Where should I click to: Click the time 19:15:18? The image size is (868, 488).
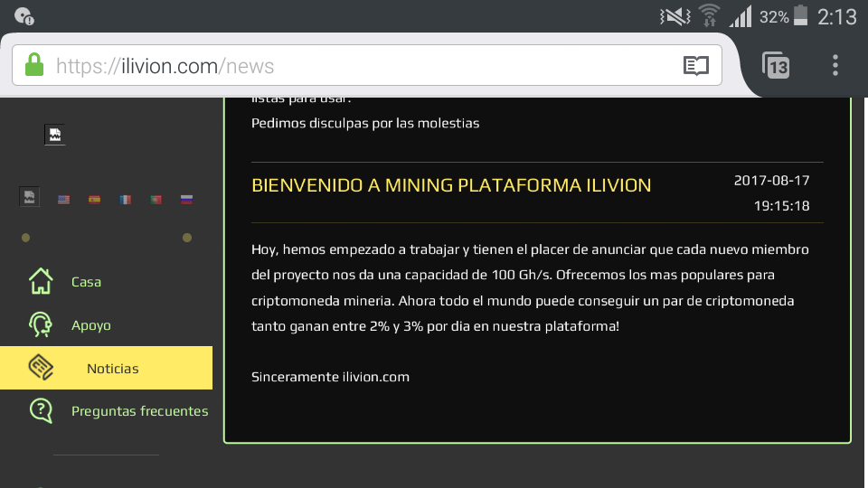[781, 206]
